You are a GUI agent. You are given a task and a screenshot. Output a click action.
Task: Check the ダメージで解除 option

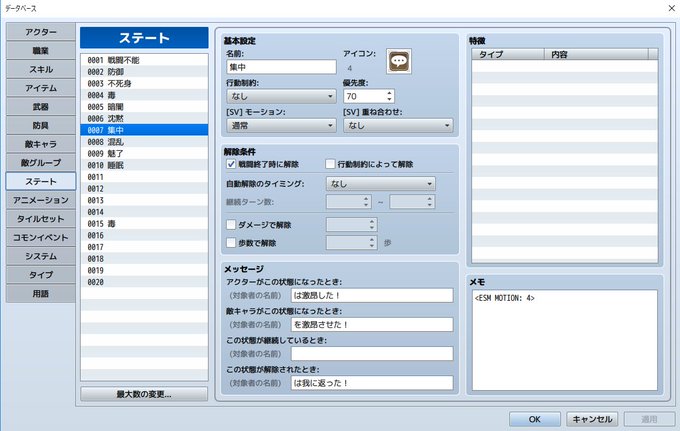point(231,225)
